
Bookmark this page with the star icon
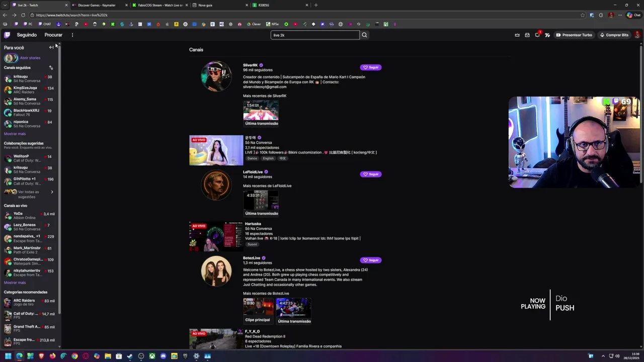(x=583, y=15)
